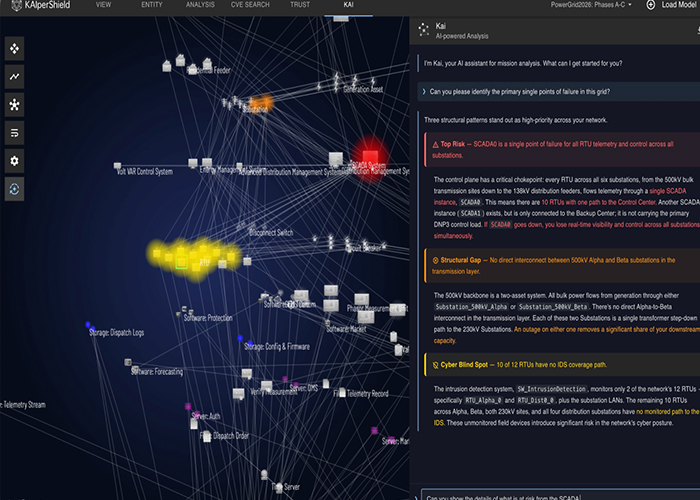Screen dimensions: 700x500
Task: Click the SW_IntrusionDetection code label
Action: pyautogui.click(x=551, y=389)
